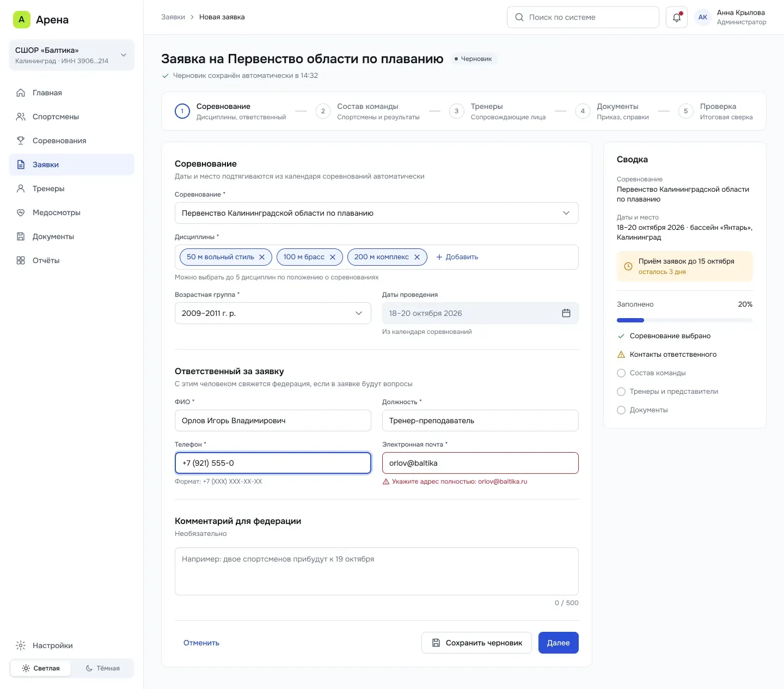Click the Комментарий для федерации text area
The height and width of the screenshot is (689, 784).
(376, 571)
